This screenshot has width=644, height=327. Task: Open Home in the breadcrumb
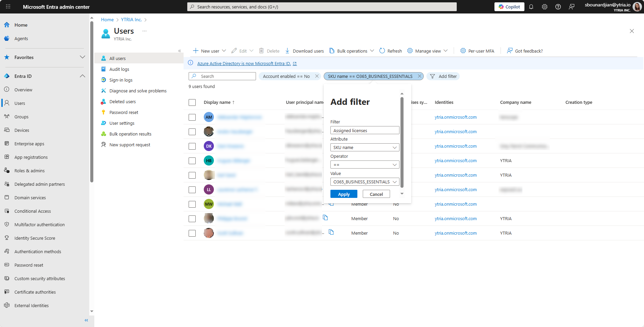tap(107, 20)
